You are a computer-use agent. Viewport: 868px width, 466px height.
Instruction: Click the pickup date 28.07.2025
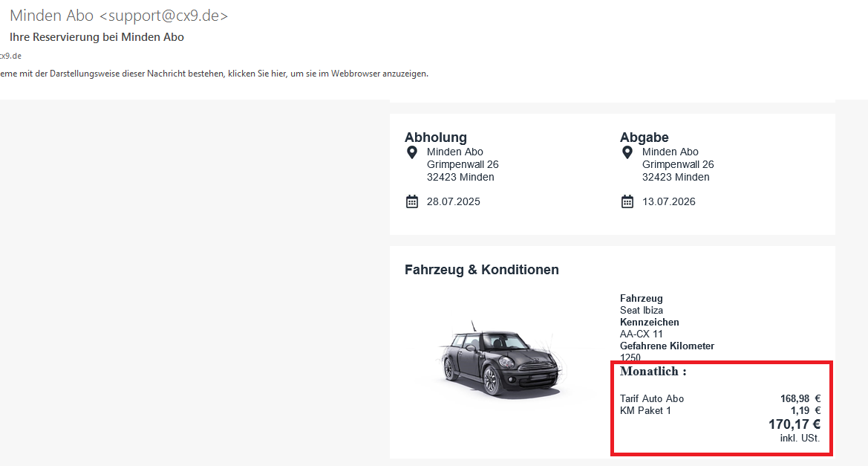[x=453, y=201]
